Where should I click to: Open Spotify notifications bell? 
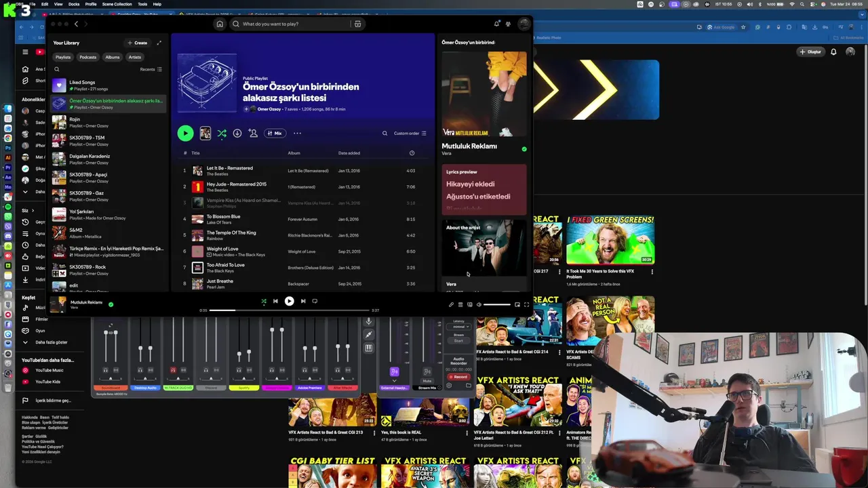(x=496, y=24)
